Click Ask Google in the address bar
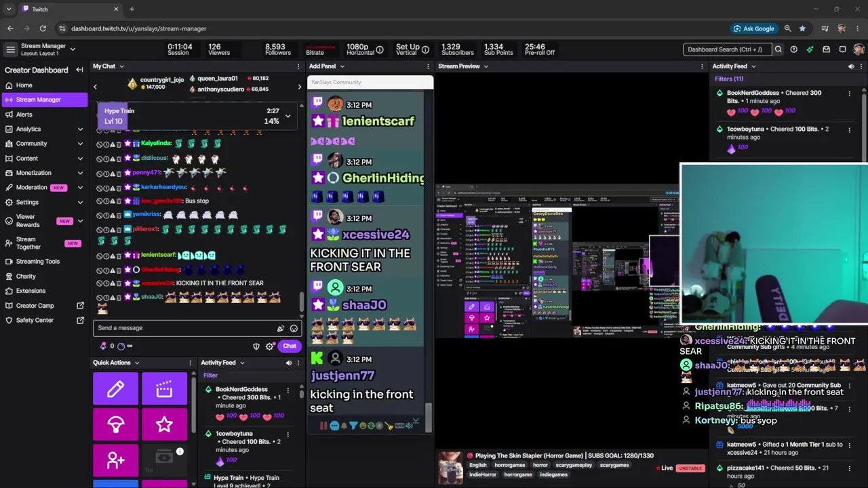Image resolution: width=868 pixels, height=488 pixels. (x=753, y=28)
